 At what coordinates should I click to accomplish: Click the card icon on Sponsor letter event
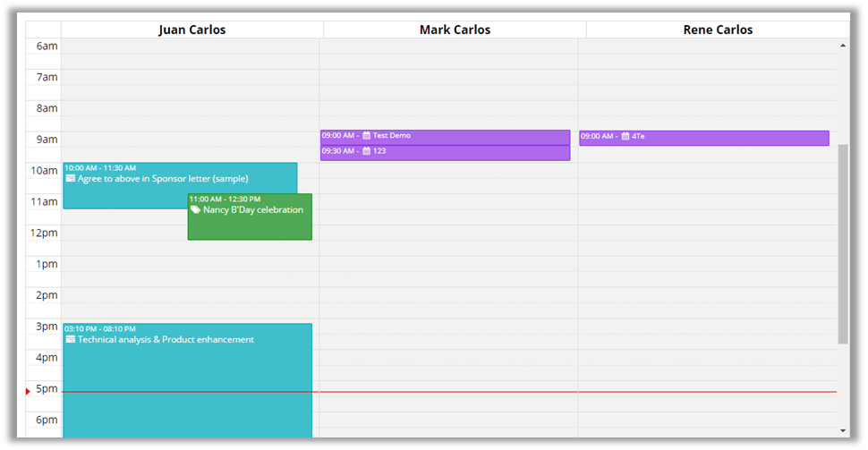(70, 178)
